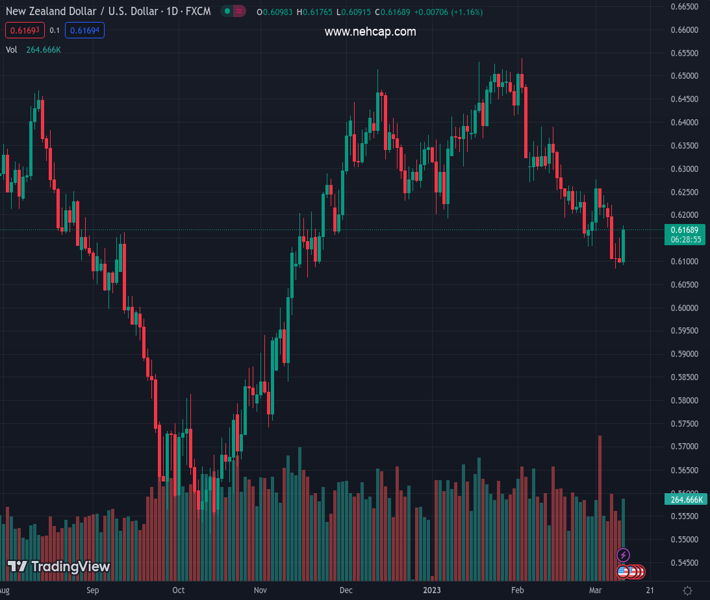
Task: Click the www.nehcap.com watermark text
Action: click(370, 32)
